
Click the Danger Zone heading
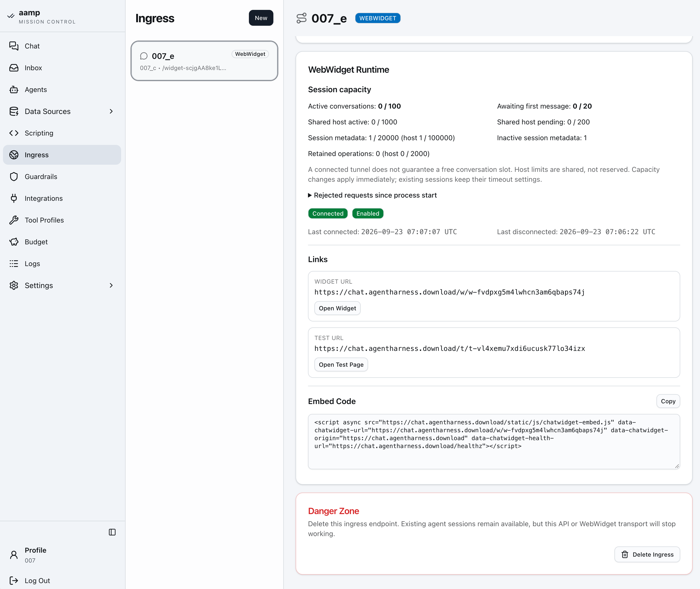[333, 511]
